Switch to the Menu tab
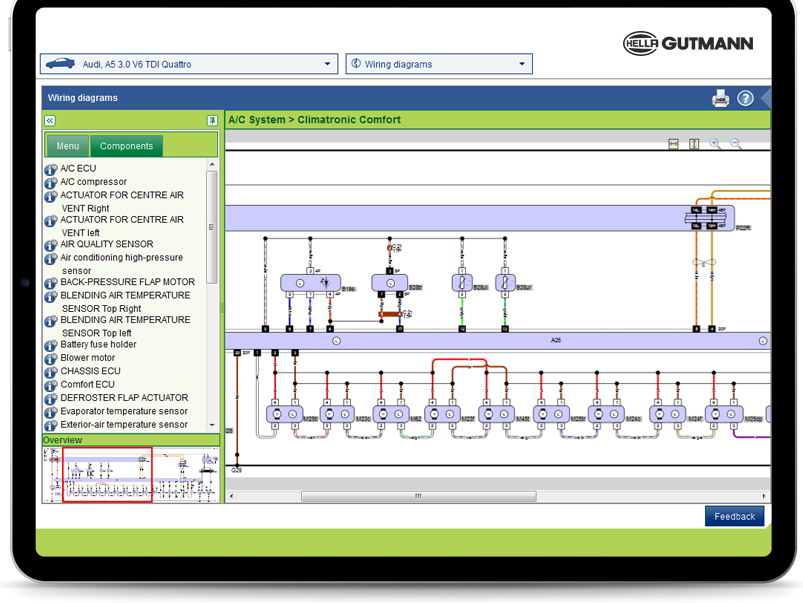Image resolution: width=803 pixels, height=603 pixels. click(x=68, y=146)
